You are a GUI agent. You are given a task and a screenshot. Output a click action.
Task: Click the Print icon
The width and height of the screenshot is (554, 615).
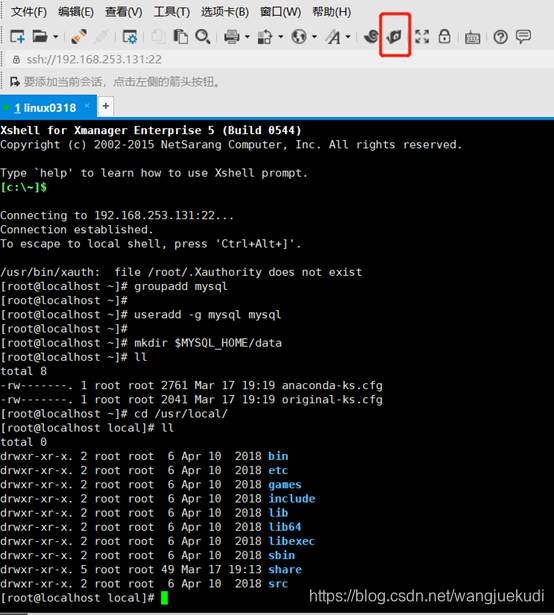coord(231,37)
